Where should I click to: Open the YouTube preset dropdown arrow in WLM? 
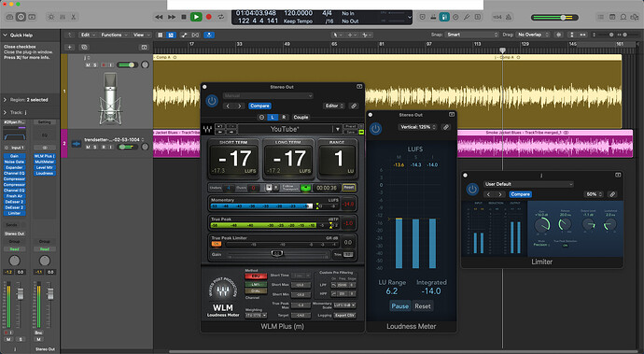coord(338,129)
